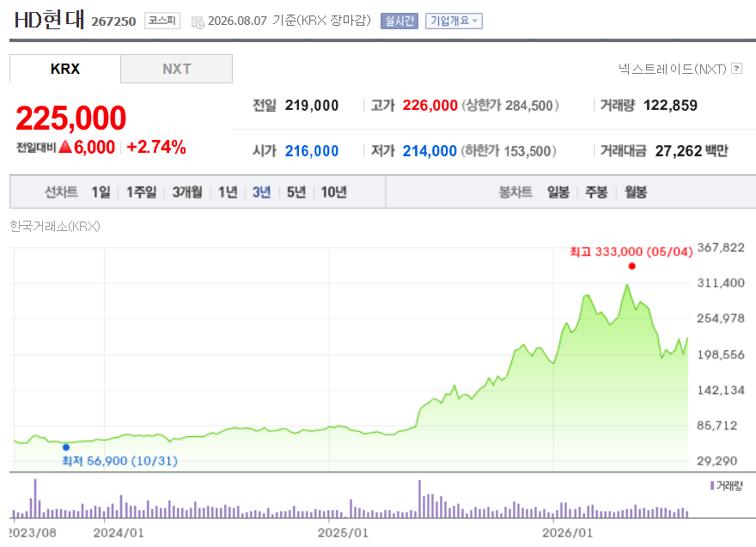Click the NXT help question-mark icon
This screenshot has height=547, width=756.
point(736,69)
